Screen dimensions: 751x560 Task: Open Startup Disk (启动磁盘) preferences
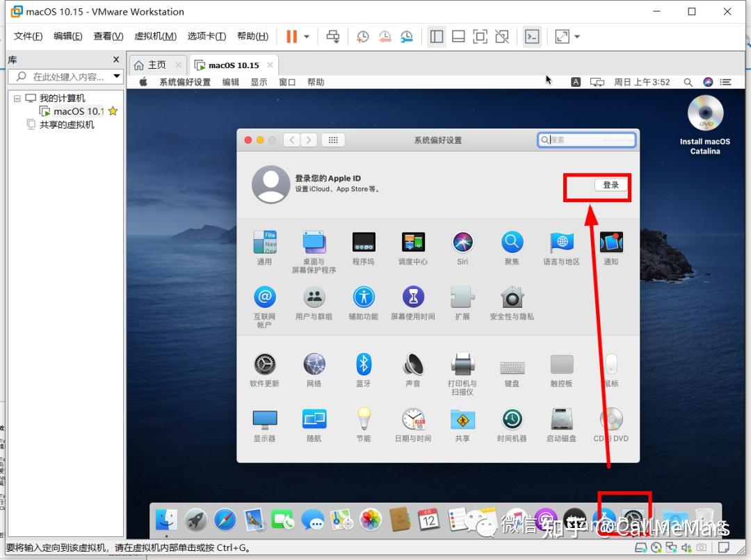[x=561, y=425]
